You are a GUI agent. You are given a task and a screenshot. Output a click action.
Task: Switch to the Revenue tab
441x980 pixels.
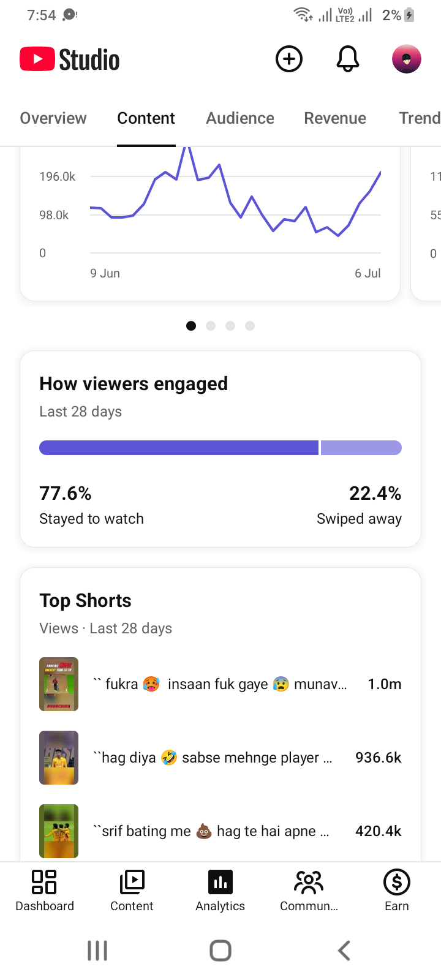(335, 118)
